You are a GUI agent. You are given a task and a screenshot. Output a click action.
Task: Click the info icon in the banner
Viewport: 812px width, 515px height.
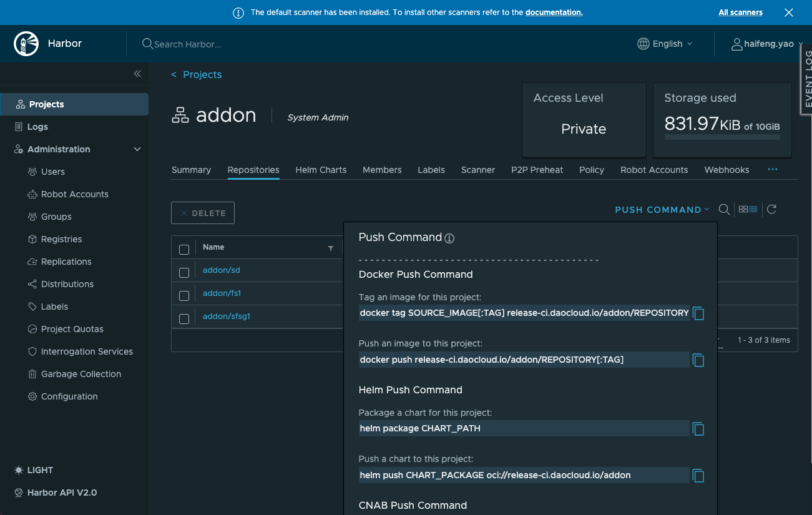pos(238,12)
